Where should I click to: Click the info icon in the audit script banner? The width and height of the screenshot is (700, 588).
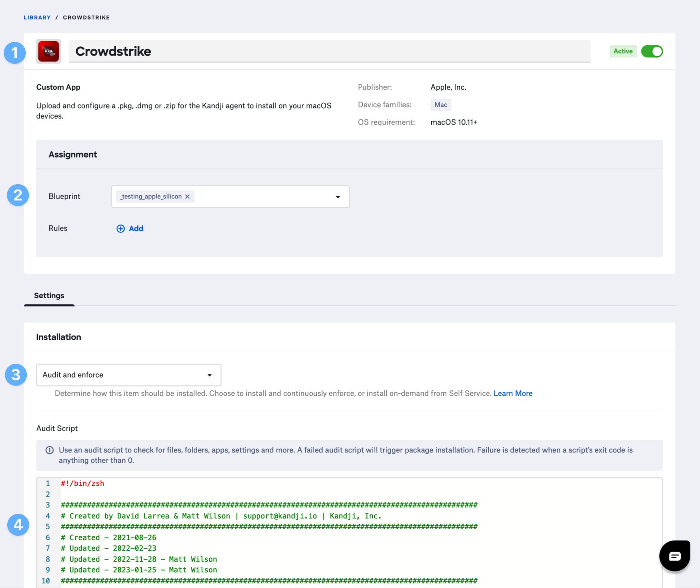(50, 450)
